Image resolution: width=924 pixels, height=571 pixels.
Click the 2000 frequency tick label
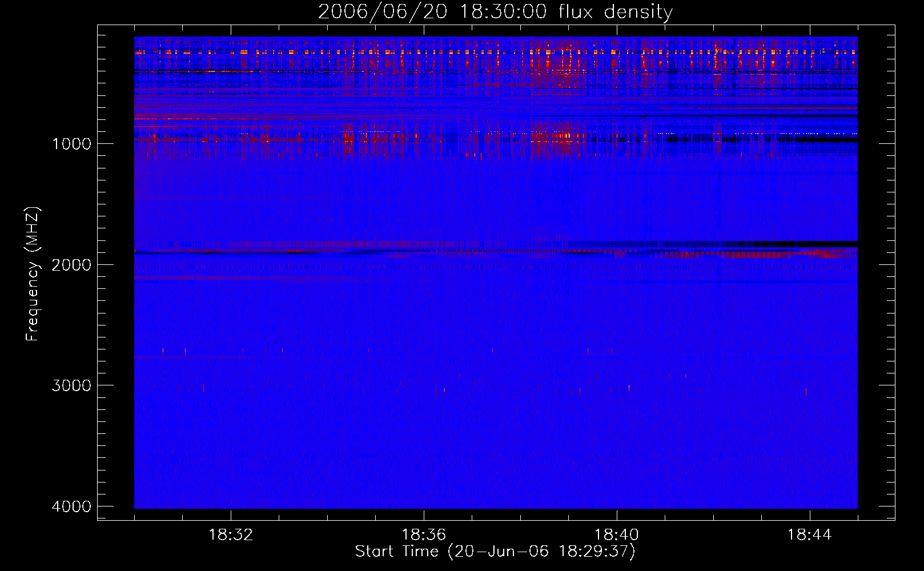click(x=71, y=264)
